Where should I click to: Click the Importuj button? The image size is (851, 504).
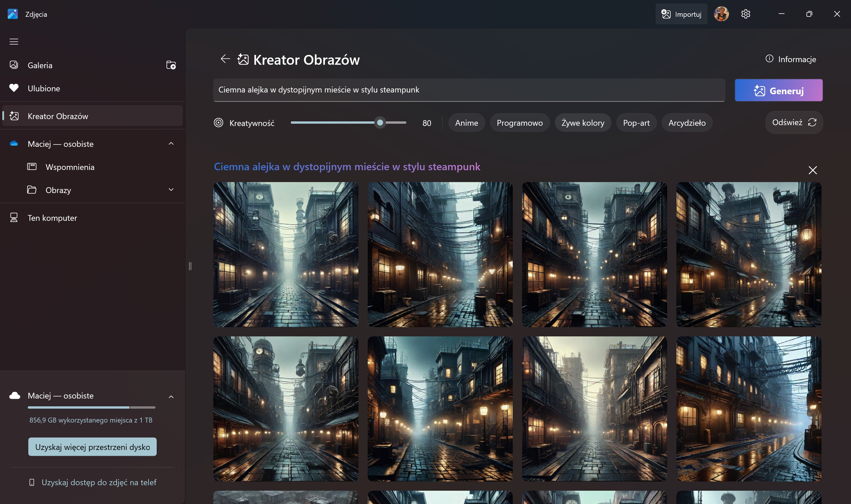681,14
